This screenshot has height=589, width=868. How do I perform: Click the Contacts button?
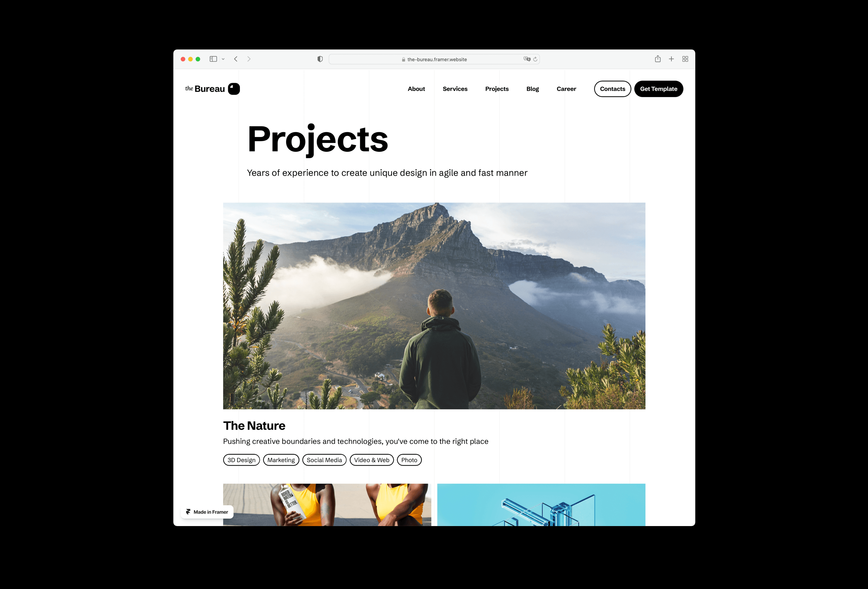pyautogui.click(x=612, y=89)
